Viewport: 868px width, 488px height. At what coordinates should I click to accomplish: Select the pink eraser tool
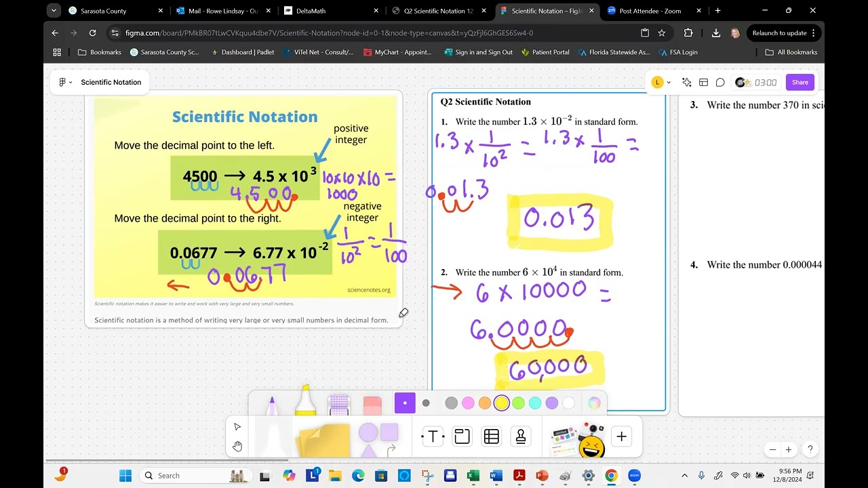(372, 405)
